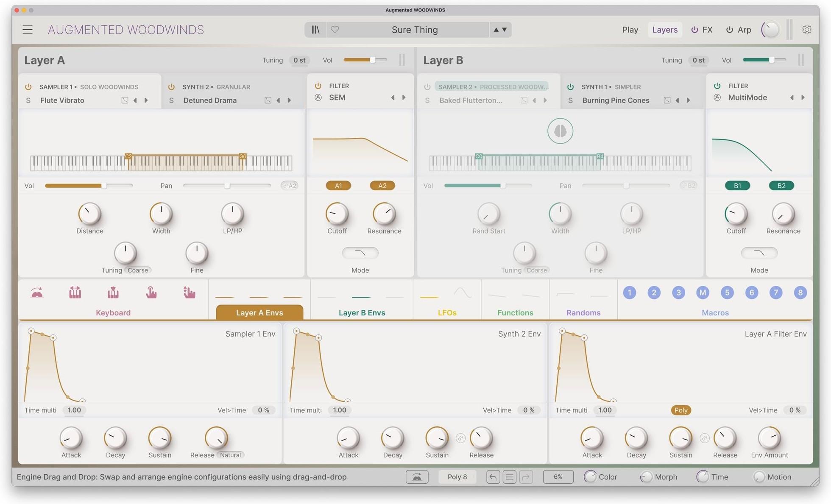Open preset up/down arrows next to Sure Thing

(x=500, y=30)
